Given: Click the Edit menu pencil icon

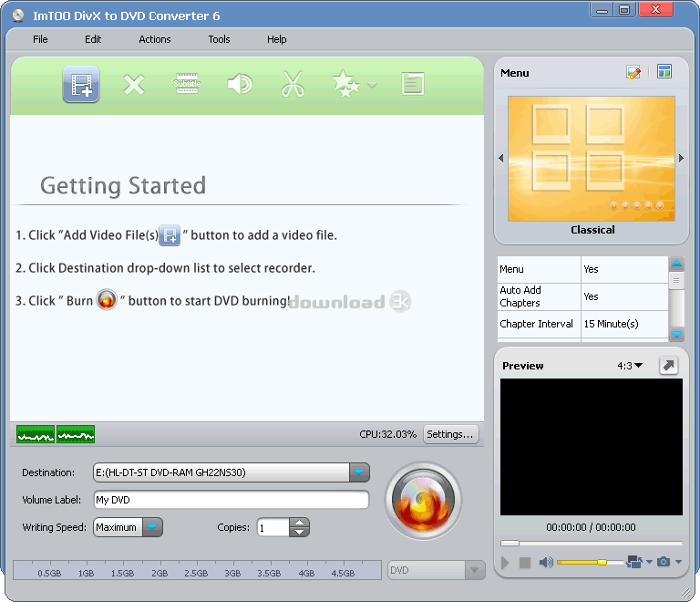Looking at the screenshot, I should [633, 73].
